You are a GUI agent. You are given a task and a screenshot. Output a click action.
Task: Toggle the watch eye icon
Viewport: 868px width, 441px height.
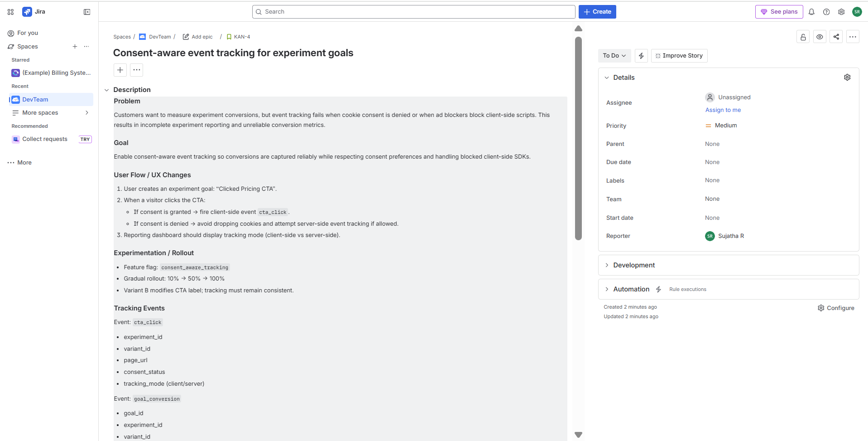click(x=820, y=37)
